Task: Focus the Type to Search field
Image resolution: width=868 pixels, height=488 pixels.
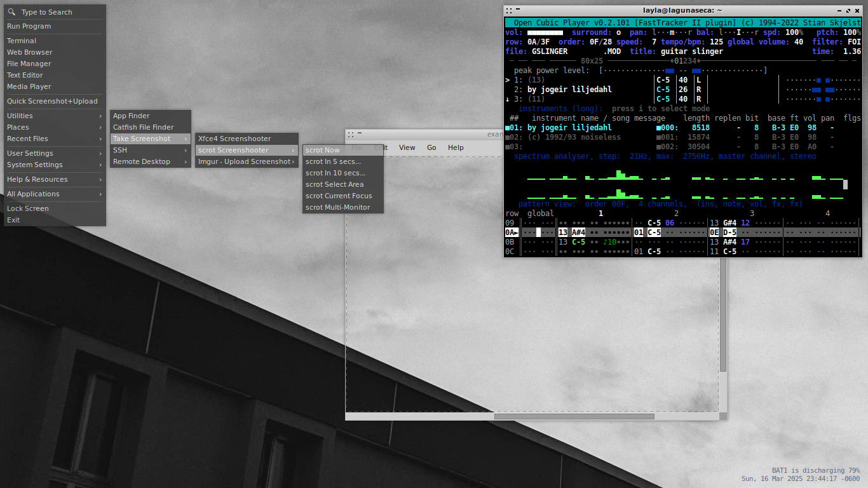Action: (x=55, y=12)
